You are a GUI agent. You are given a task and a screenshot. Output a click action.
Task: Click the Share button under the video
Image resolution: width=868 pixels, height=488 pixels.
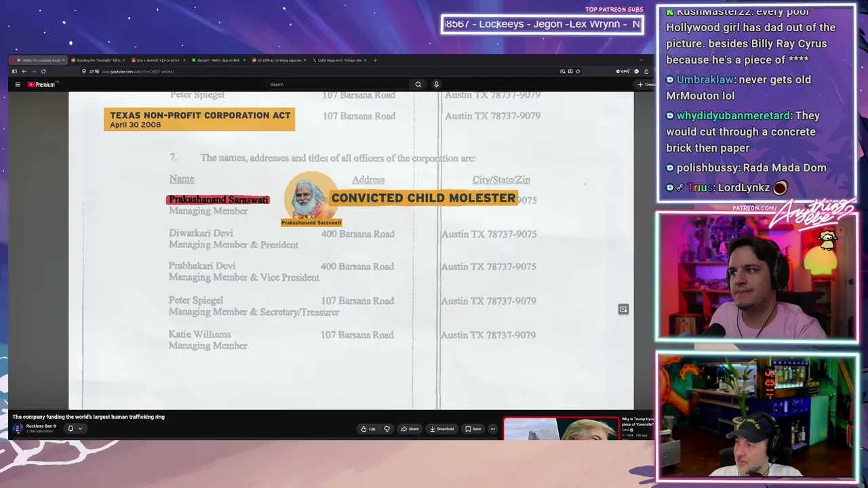410,429
